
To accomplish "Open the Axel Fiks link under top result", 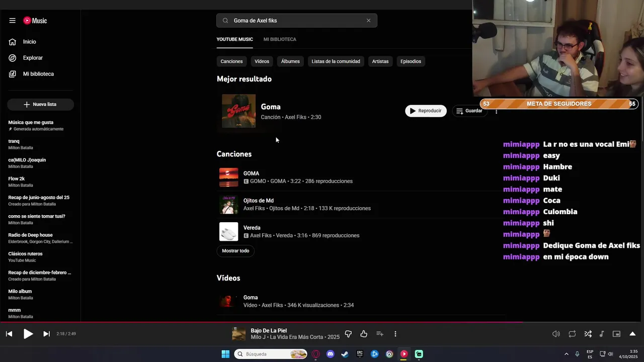I will point(295,117).
